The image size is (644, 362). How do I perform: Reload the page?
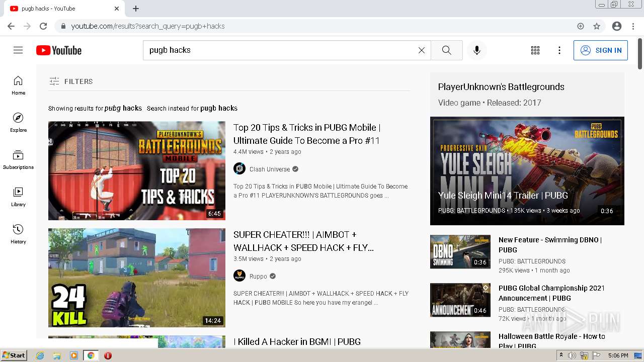tap(43, 26)
